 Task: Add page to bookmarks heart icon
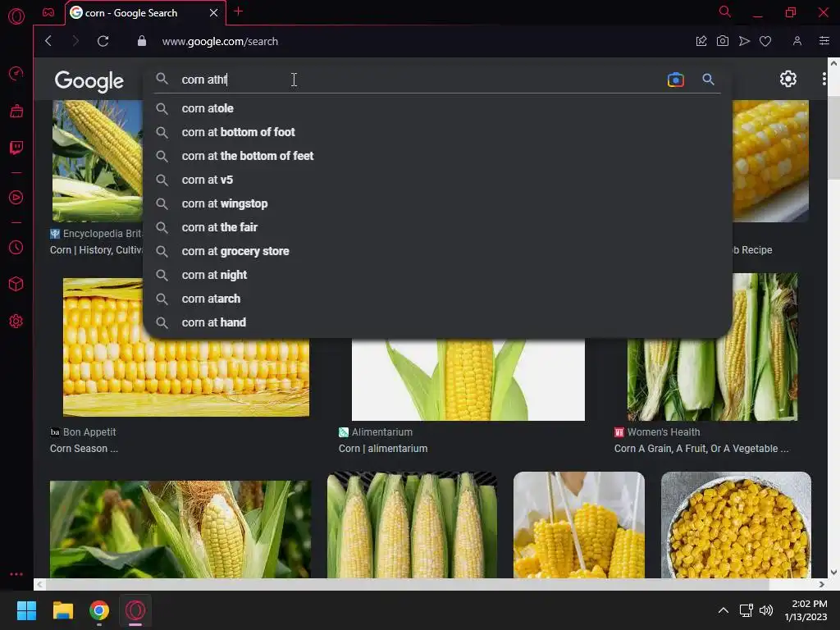pos(765,41)
